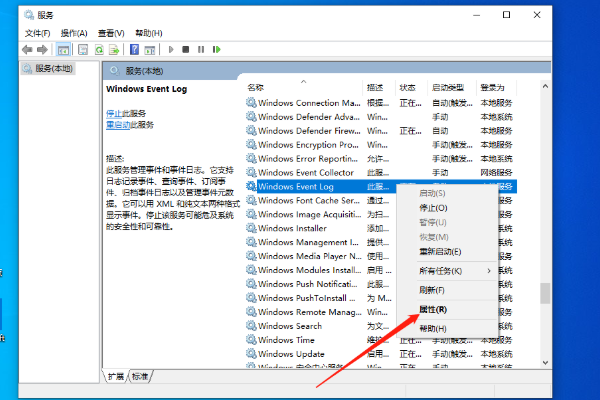
Task: Open the blue Help toolbar icon
Action: (x=134, y=49)
